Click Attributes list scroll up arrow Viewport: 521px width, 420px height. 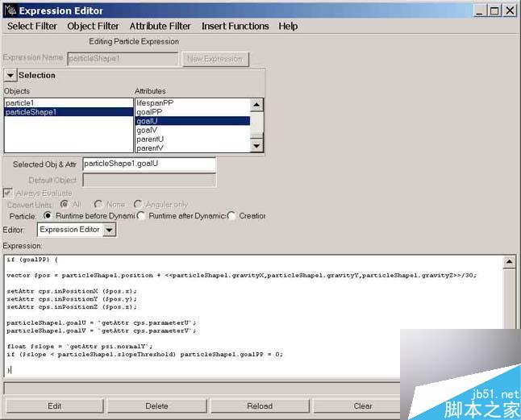click(x=256, y=105)
